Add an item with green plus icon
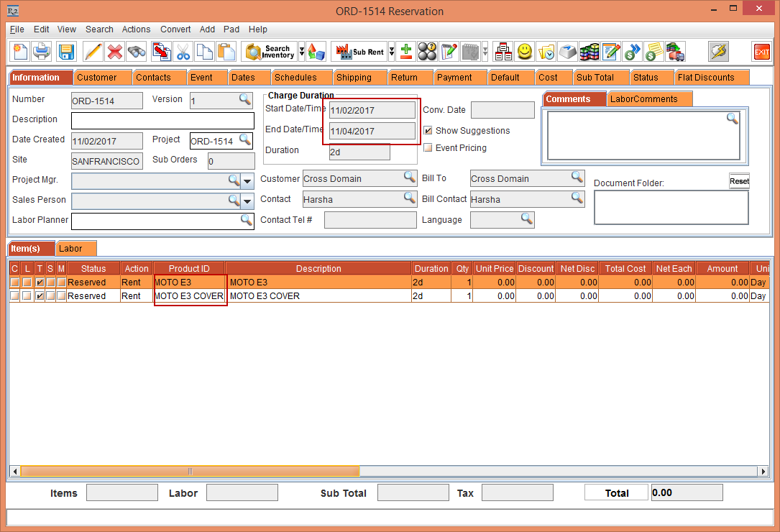 406,51
